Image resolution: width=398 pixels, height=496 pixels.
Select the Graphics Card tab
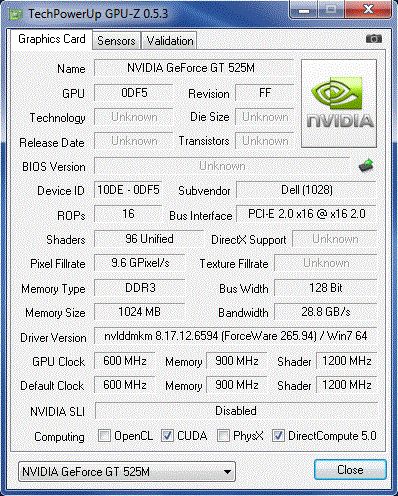coord(52,39)
